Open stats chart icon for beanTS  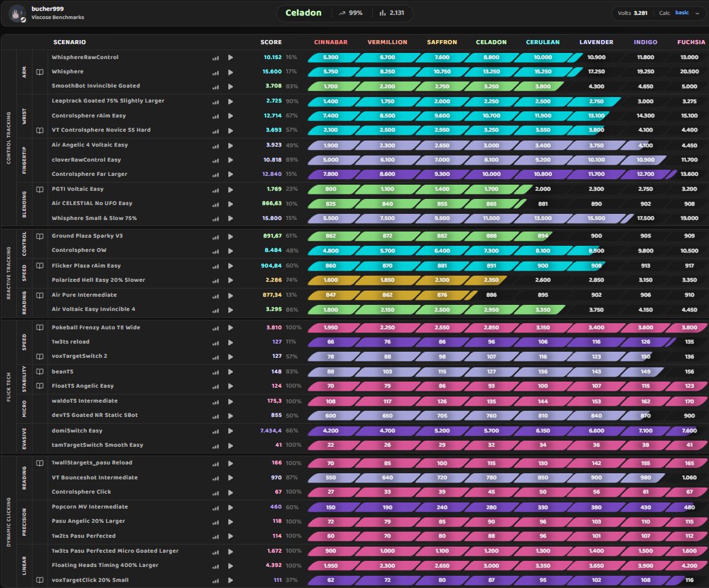click(x=216, y=372)
